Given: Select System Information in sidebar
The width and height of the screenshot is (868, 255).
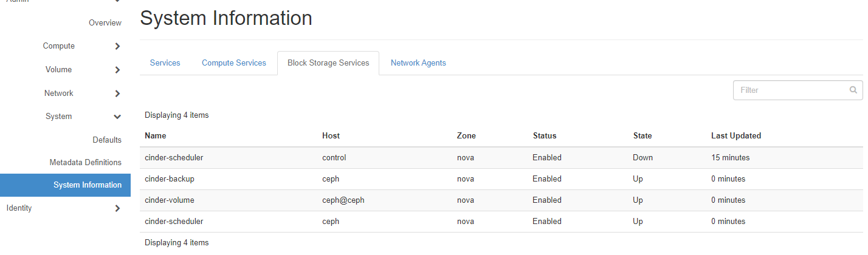Looking at the screenshot, I should 65,185.
